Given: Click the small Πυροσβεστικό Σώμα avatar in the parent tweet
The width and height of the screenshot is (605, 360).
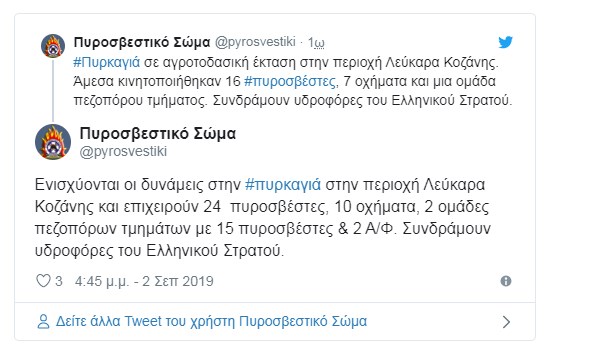Looking at the screenshot, I should coord(53,46).
